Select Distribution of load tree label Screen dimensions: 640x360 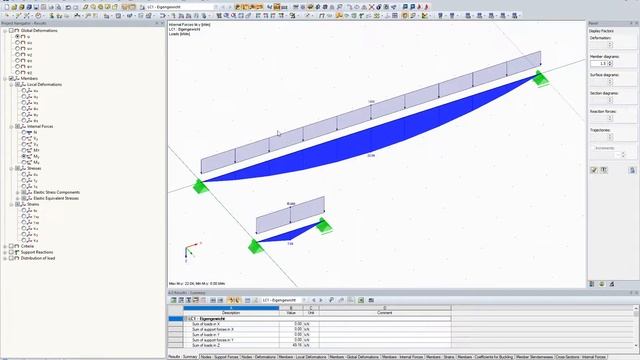(38, 258)
